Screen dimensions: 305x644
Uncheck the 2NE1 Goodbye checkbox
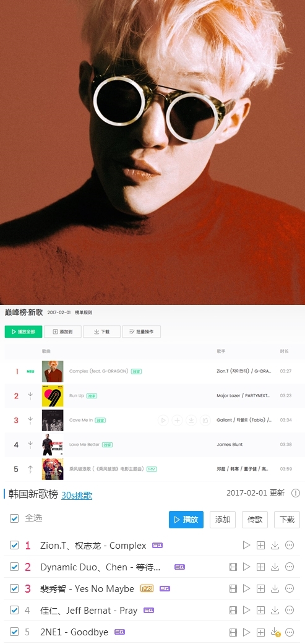pos(14,632)
